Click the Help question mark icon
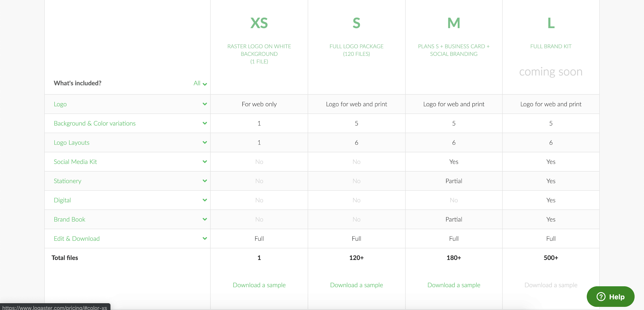Viewport: 644px width, 310px height. pos(601,297)
